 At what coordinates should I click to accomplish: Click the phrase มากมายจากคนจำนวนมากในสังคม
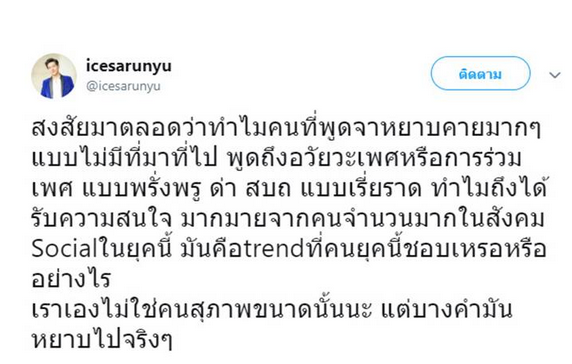point(363,218)
